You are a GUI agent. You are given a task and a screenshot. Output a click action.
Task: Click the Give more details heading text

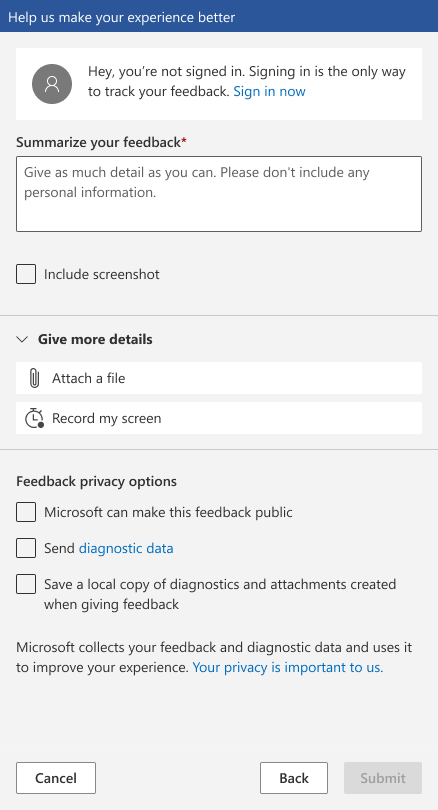pyautogui.click(x=95, y=339)
